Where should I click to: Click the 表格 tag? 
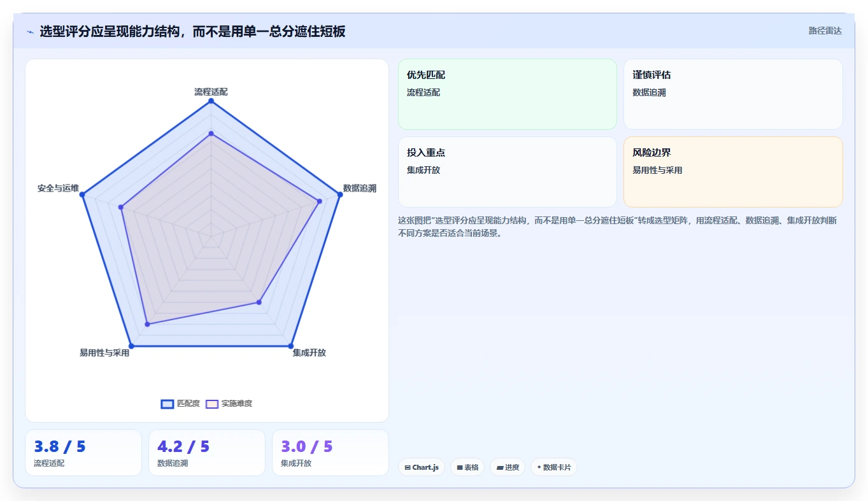click(x=467, y=467)
